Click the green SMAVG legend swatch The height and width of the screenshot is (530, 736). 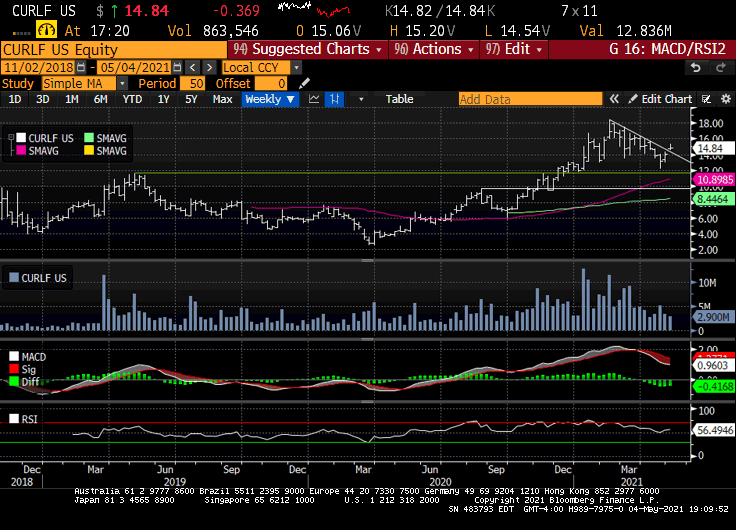(x=89, y=138)
